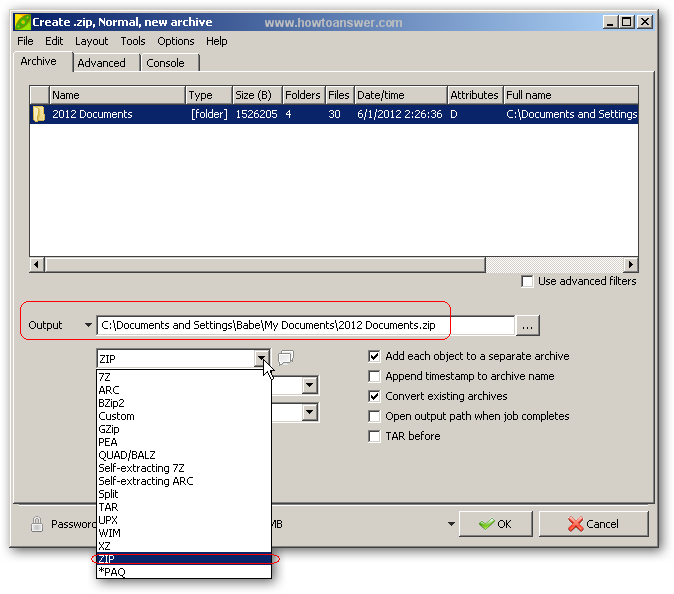Toggle the Open output path when job completes option
674x594 pixels.
tap(375, 416)
